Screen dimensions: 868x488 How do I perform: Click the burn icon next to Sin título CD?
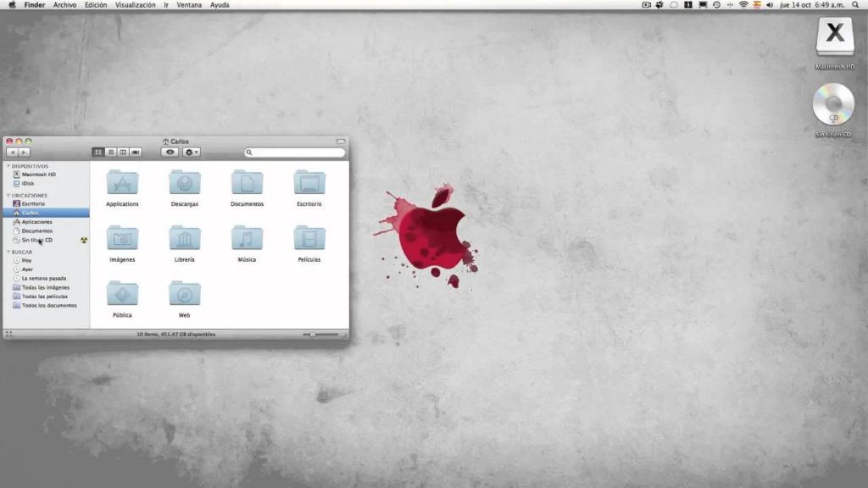click(84, 240)
